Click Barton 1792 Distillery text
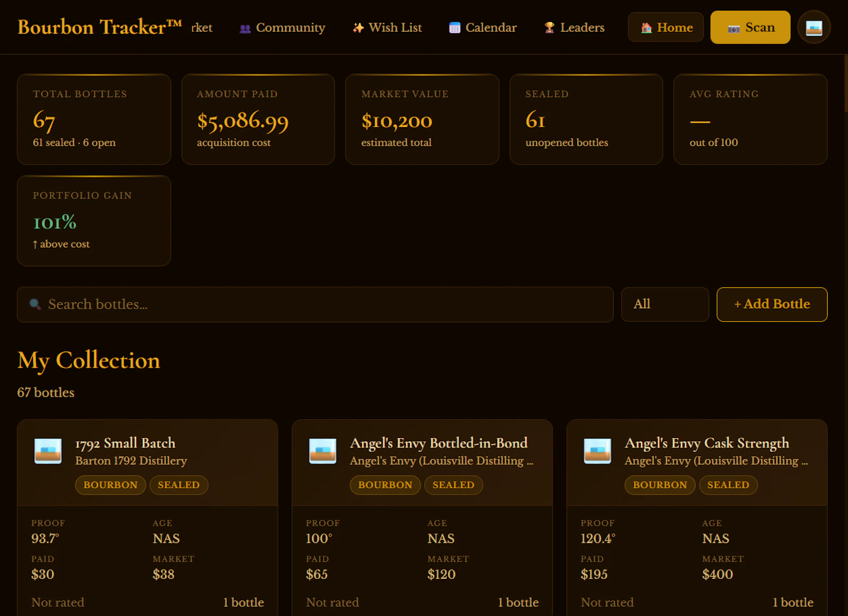The width and height of the screenshot is (848, 616). click(x=131, y=461)
